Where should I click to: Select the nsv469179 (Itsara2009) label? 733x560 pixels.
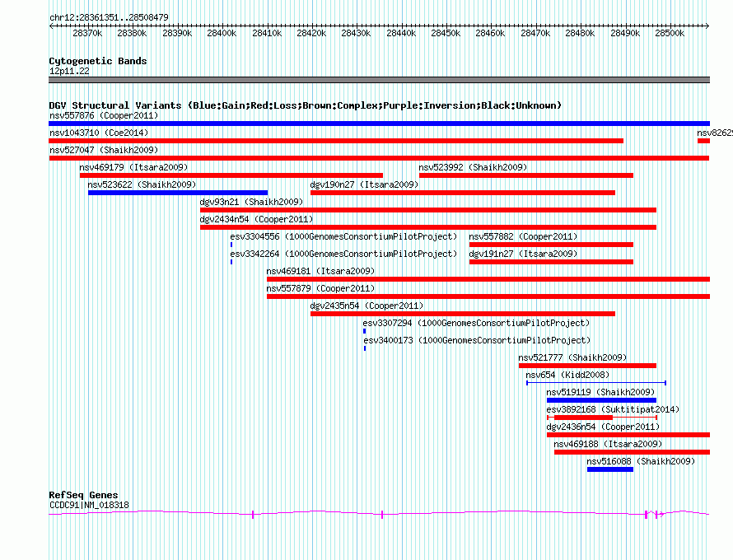133,167
